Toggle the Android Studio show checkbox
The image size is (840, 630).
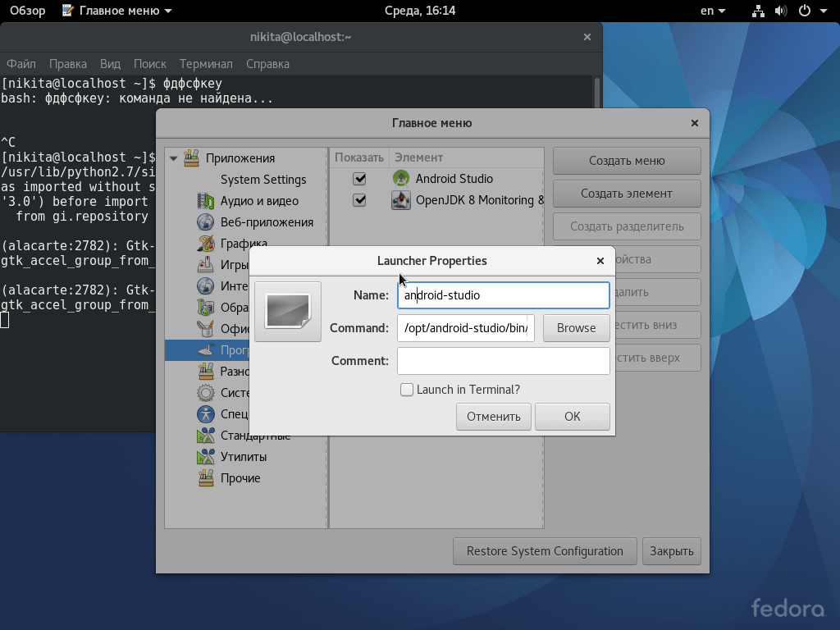(359, 179)
